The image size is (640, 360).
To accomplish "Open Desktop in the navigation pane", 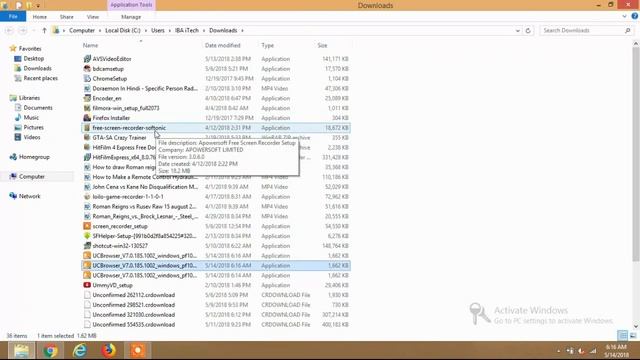I will 33,58.
